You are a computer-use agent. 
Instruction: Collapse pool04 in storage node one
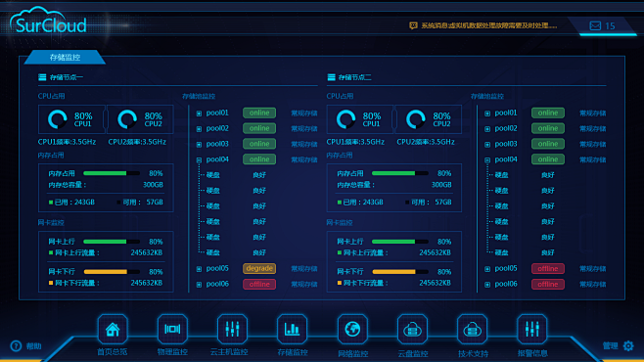click(x=199, y=160)
